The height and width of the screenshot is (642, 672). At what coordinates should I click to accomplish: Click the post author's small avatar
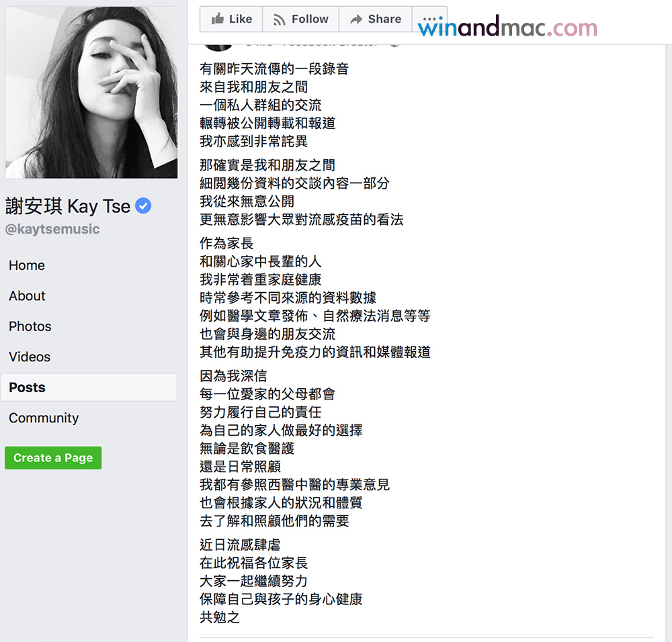pyautogui.click(x=217, y=44)
